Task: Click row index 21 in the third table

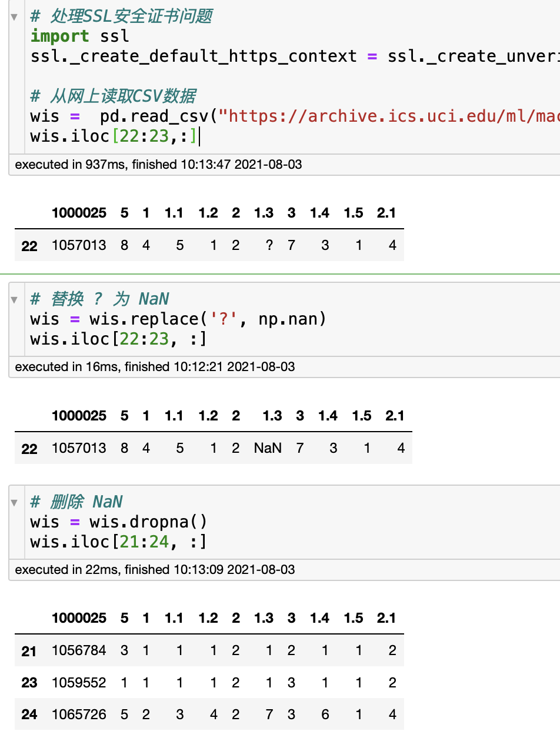Action: click(29, 652)
